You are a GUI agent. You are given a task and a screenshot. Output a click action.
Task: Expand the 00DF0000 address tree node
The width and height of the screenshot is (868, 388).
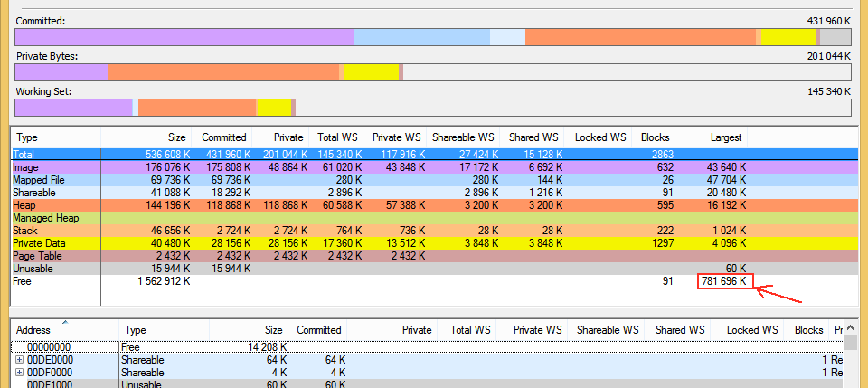click(x=20, y=373)
